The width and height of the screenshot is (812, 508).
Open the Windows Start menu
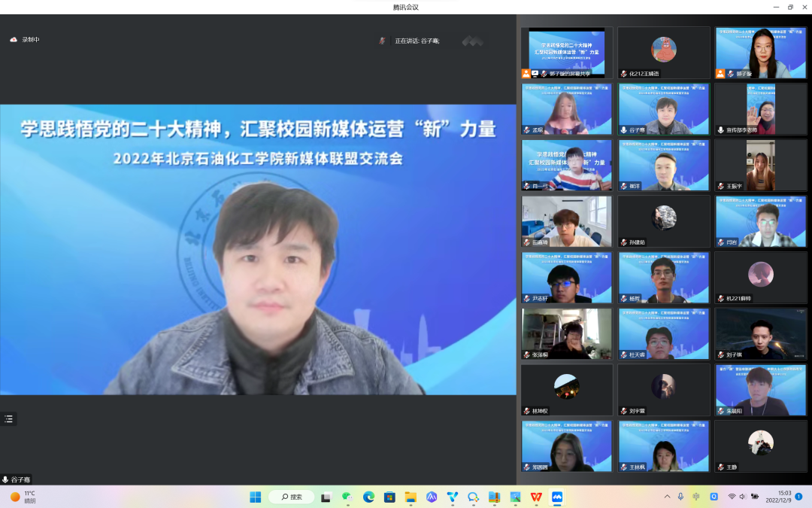[x=256, y=497]
